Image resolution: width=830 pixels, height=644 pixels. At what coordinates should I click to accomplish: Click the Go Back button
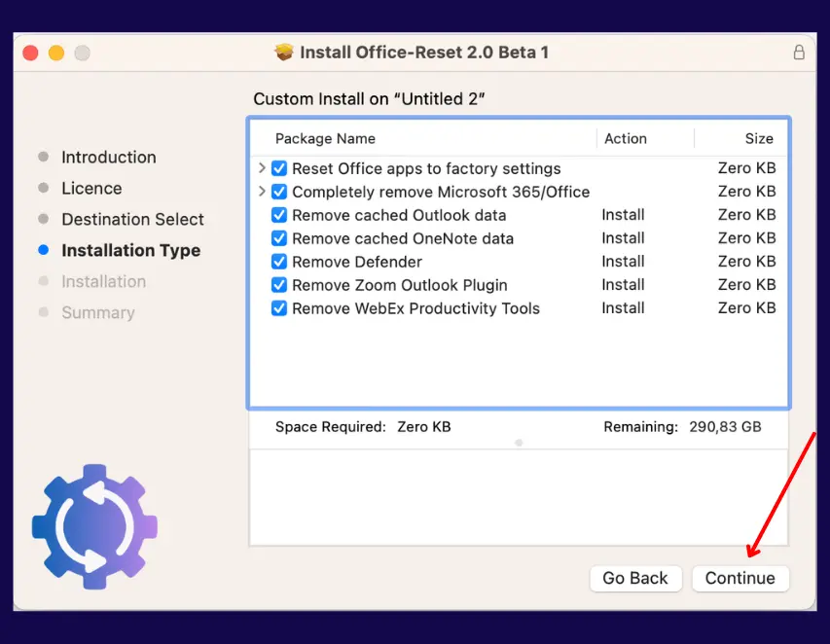point(635,578)
